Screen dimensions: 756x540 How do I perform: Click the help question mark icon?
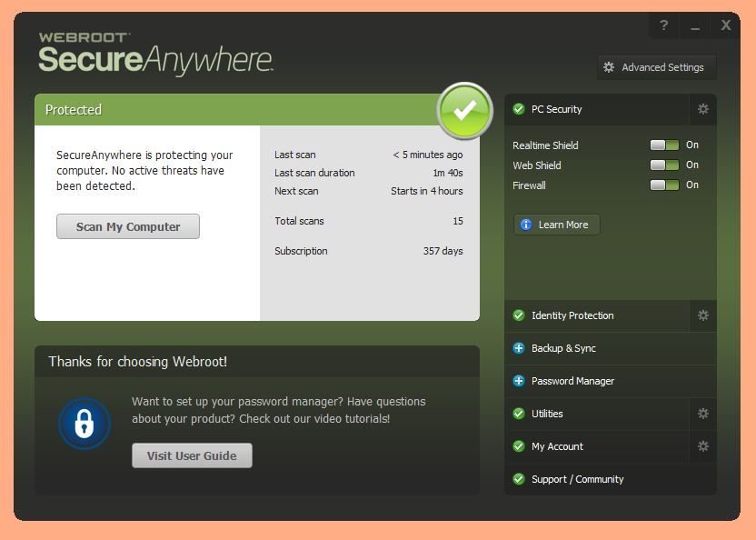[664, 25]
